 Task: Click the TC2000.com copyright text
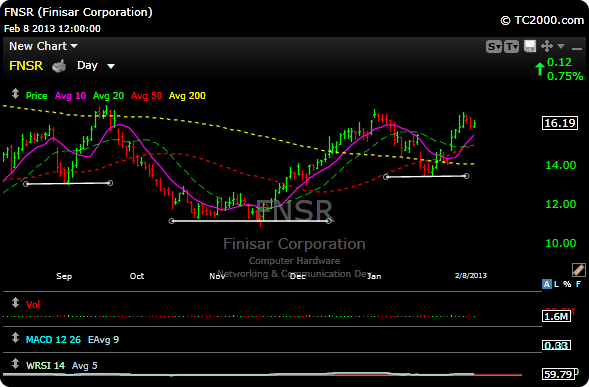(542, 20)
